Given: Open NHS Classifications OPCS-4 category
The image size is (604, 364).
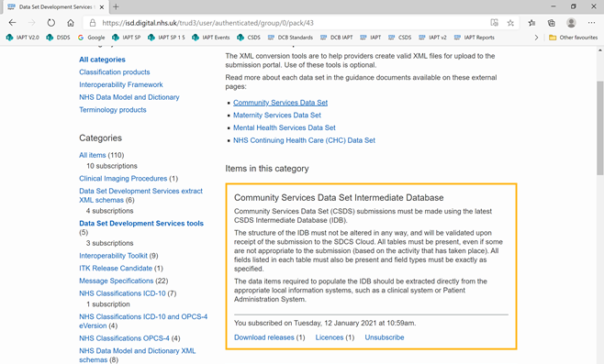Looking at the screenshot, I should [x=124, y=338].
